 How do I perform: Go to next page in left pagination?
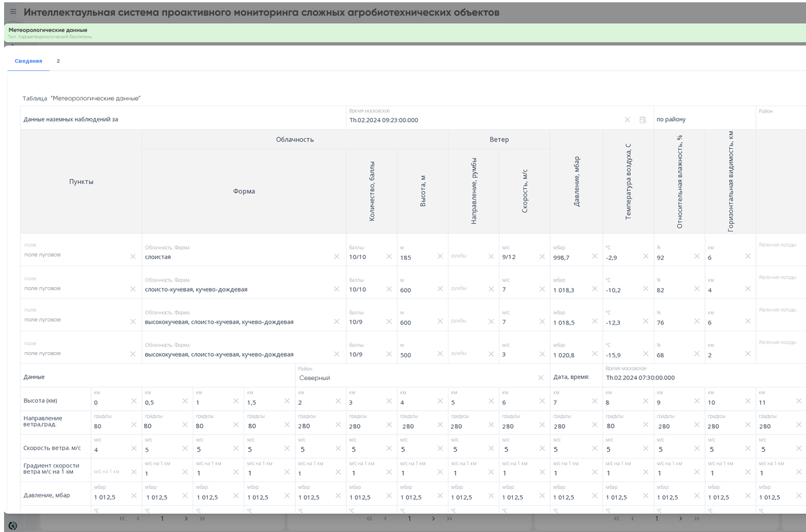[x=186, y=519]
